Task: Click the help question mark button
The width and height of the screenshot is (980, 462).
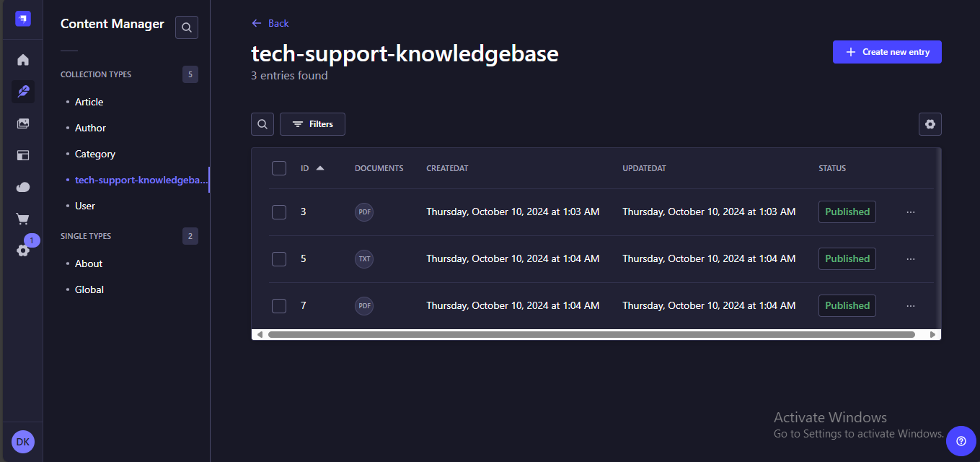Action: (x=961, y=441)
